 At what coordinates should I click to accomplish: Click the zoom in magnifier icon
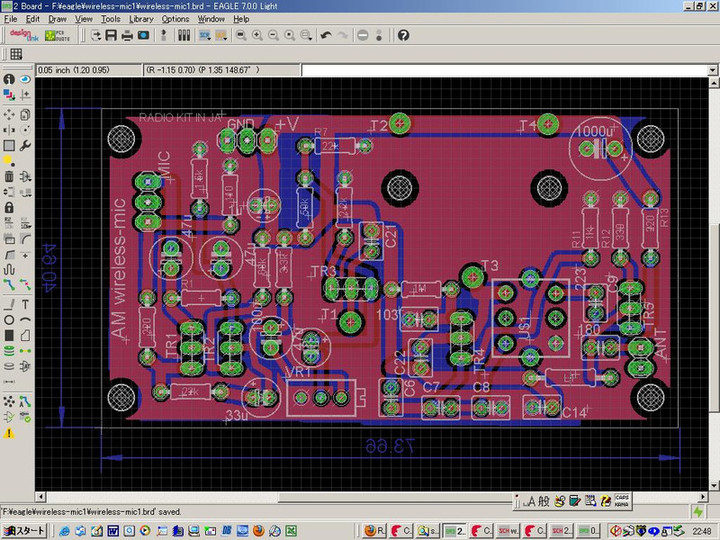[257, 35]
